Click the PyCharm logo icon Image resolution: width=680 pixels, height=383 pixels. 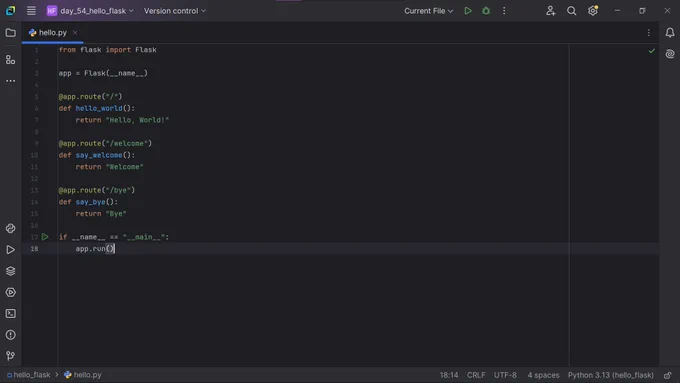(10, 11)
